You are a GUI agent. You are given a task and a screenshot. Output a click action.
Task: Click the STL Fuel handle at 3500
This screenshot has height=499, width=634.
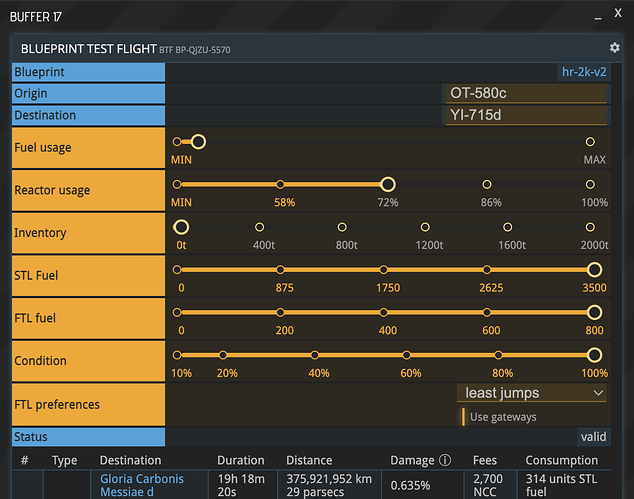(x=594, y=270)
